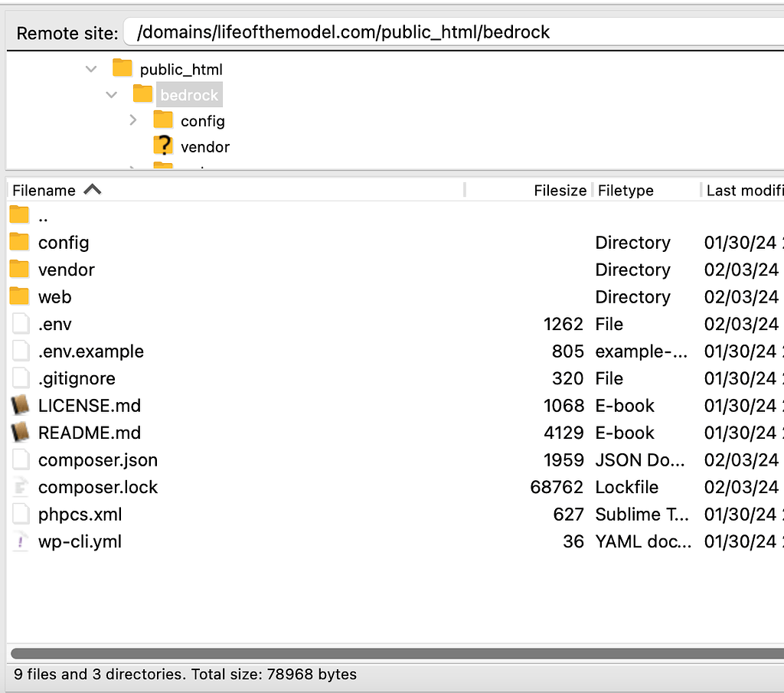Collapse the bedrock folder in the tree

coord(111,94)
